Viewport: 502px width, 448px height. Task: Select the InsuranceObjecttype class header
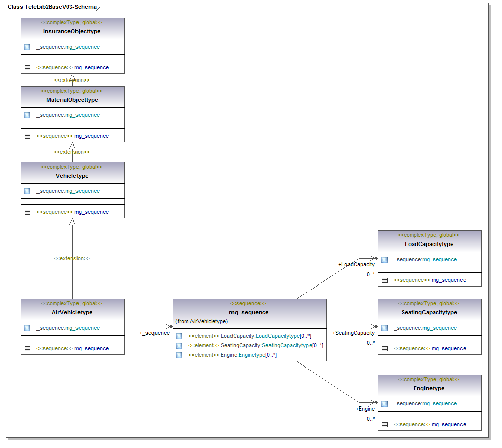click(72, 31)
